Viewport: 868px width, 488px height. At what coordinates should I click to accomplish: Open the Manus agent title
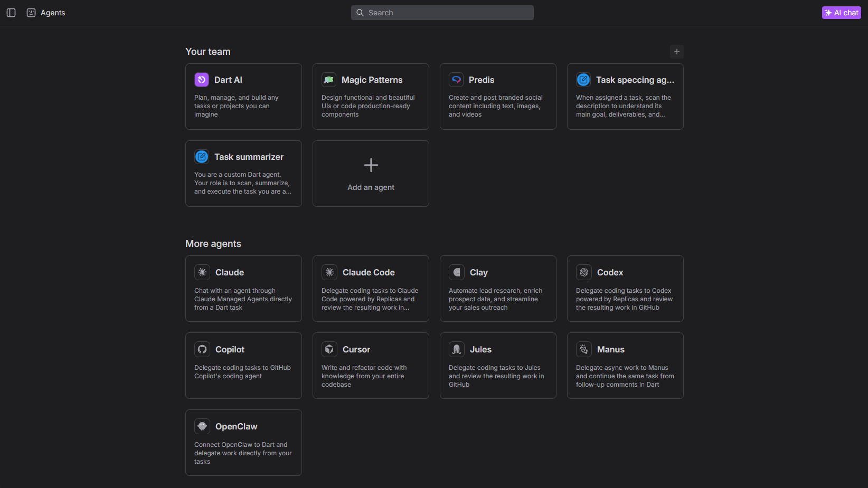[611, 349]
